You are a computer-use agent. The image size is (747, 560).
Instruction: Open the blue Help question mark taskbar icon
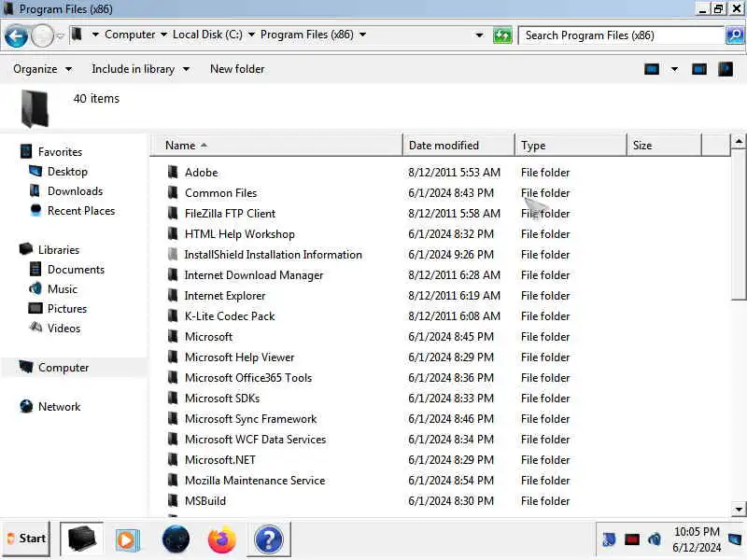tap(268, 539)
